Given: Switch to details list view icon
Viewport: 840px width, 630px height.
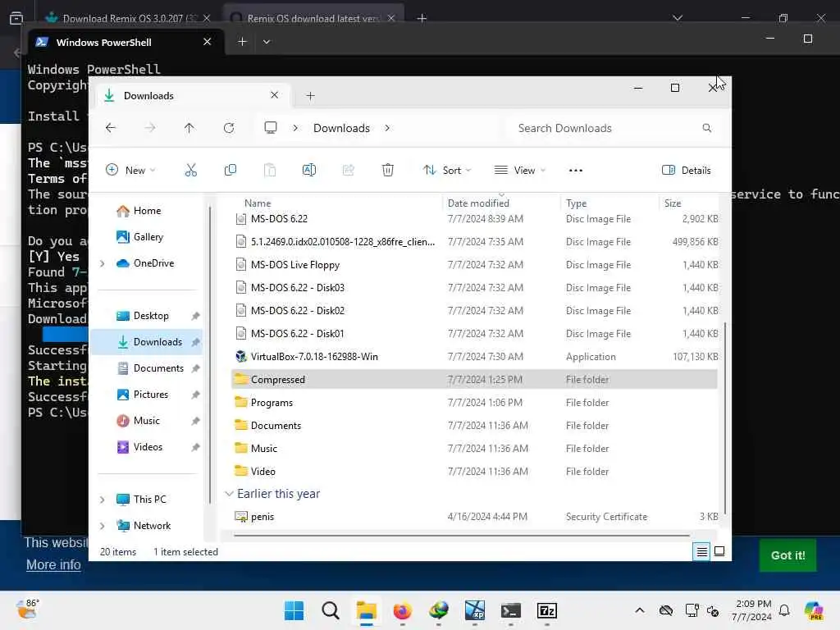Looking at the screenshot, I should point(702,551).
